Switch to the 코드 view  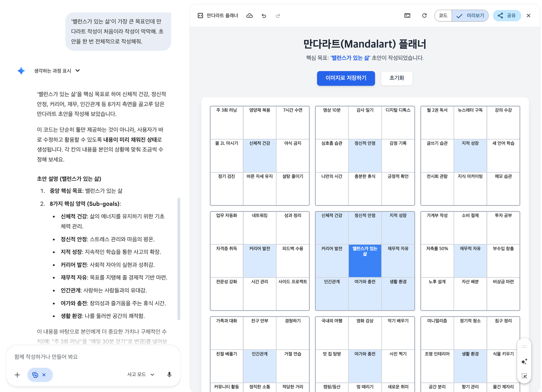443,16
